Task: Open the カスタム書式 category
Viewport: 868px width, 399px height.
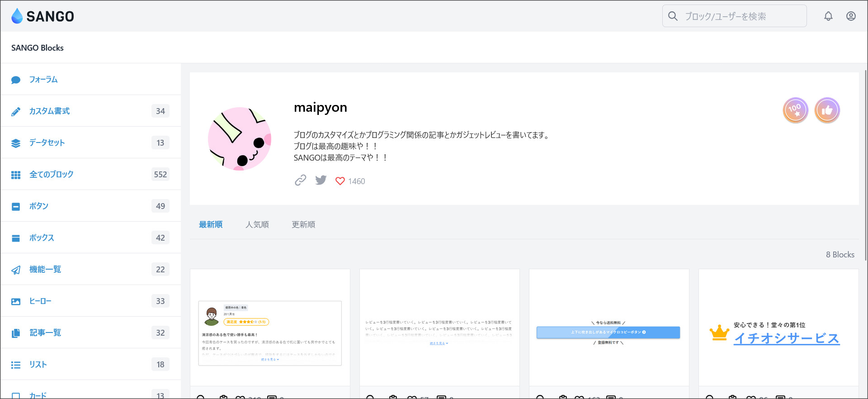Action: click(x=49, y=111)
